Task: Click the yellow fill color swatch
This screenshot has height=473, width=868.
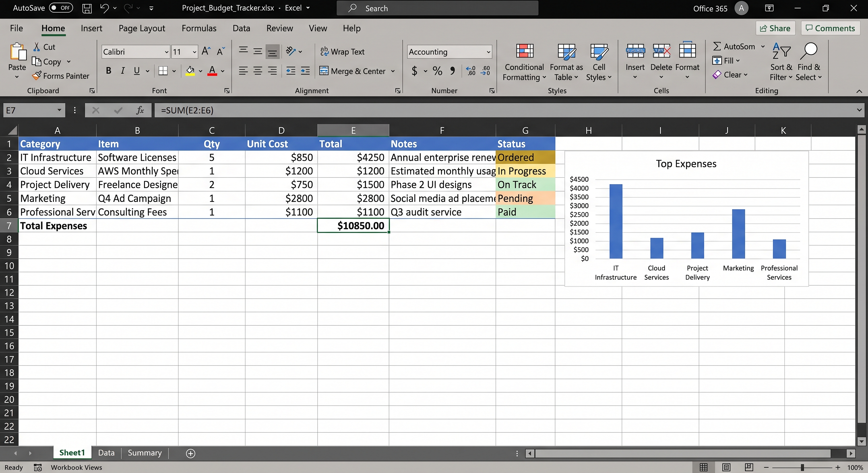Action: [190, 71]
